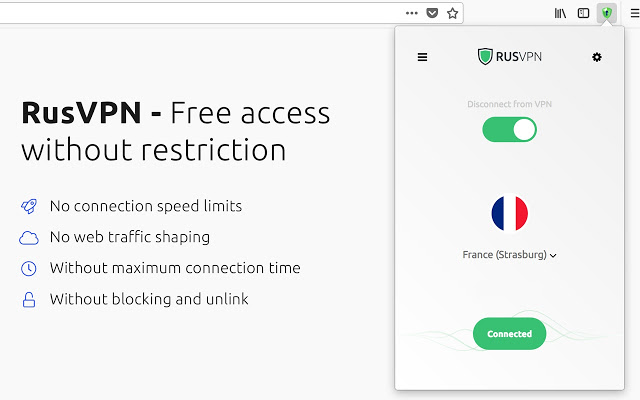Click the clock connection time icon
Viewport: 640px width, 400px height.
click(29, 269)
